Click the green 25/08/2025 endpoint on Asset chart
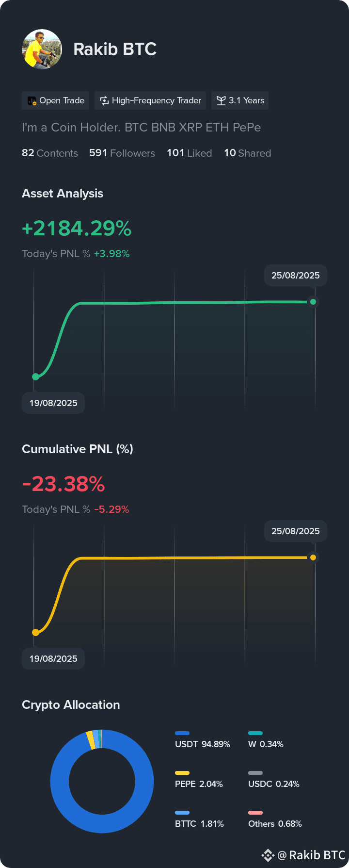 coord(313,302)
